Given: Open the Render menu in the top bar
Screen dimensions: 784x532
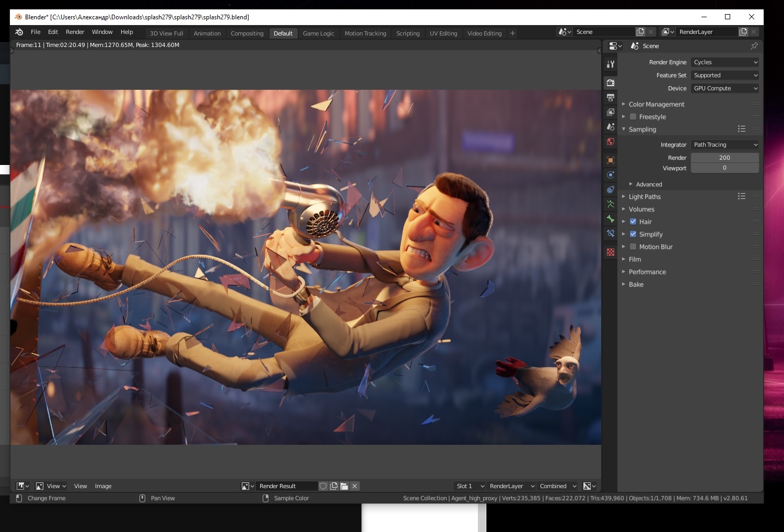Looking at the screenshot, I should pos(75,32).
